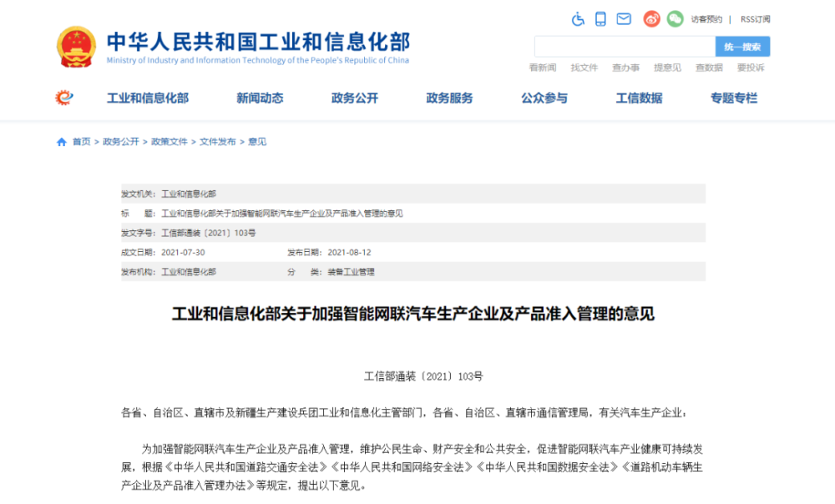Click the centered document number 工信部通装〔2021〕103号
The image size is (835, 504).
pyautogui.click(x=423, y=376)
